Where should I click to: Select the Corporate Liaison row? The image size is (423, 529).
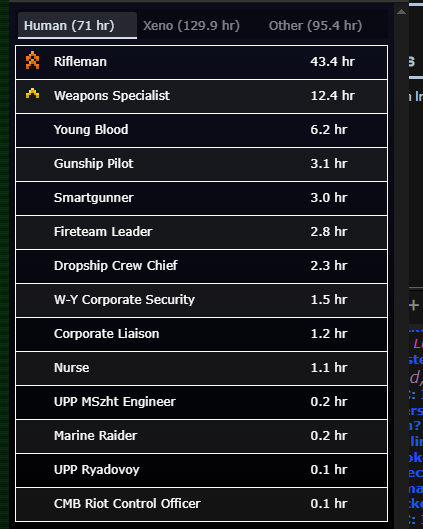pos(201,335)
